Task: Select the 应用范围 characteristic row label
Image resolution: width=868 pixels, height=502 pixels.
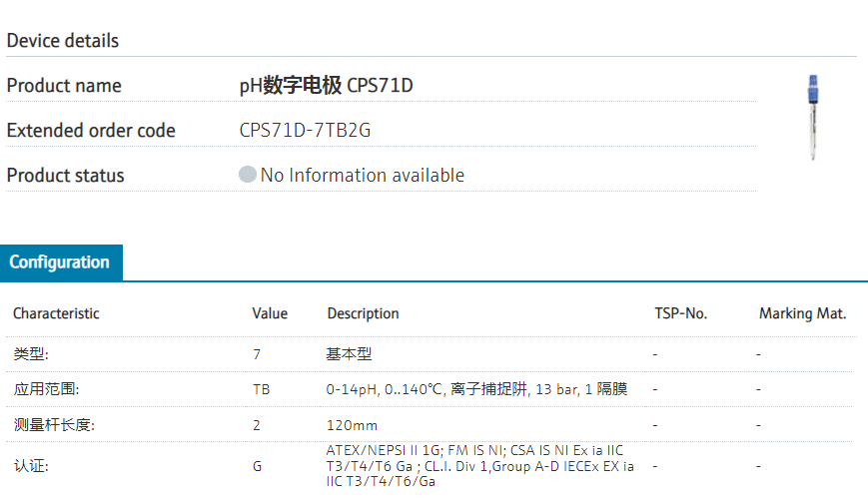Action: (x=46, y=389)
